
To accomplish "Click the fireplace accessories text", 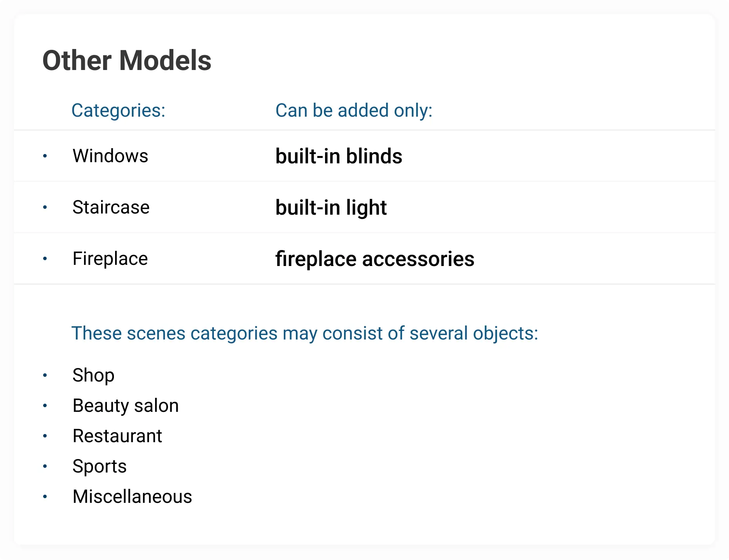I will [375, 259].
